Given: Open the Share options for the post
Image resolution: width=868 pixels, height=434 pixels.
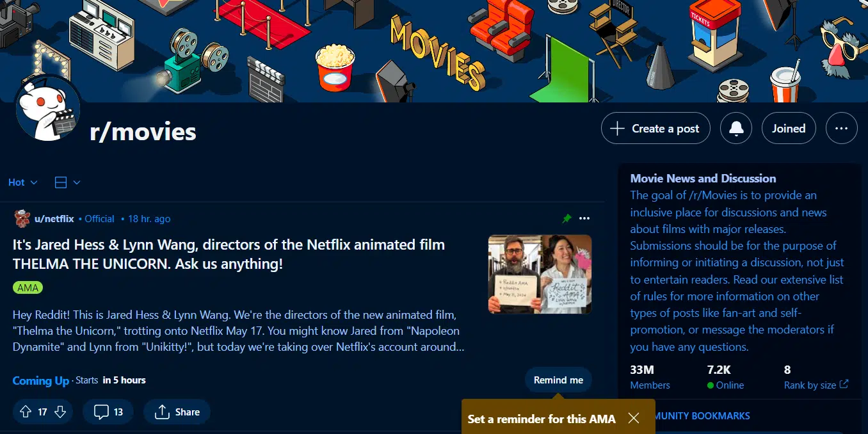Looking at the screenshot, I should (177, 412).
